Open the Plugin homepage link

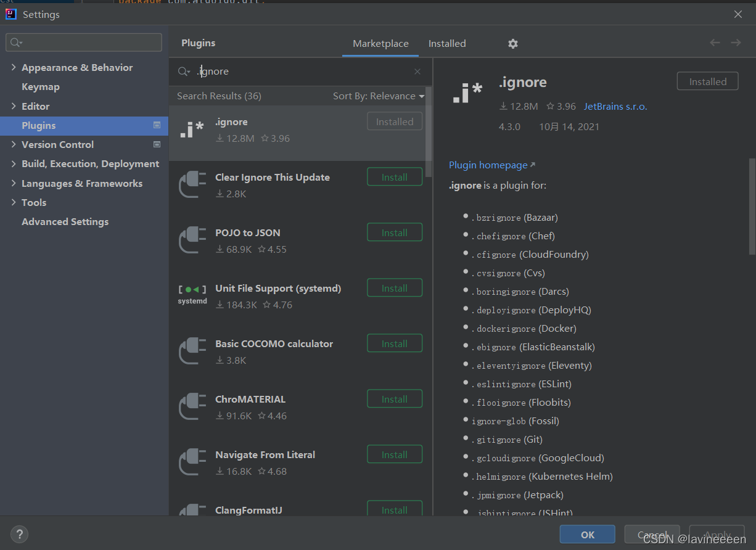[x=492, y=165]
